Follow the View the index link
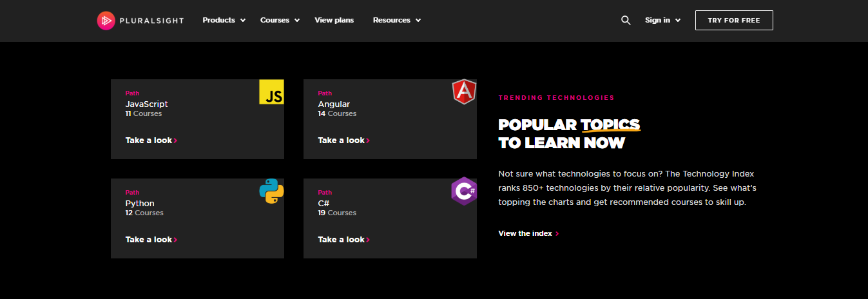This screenshot has height=299, width=868. [x=525, y=233]
